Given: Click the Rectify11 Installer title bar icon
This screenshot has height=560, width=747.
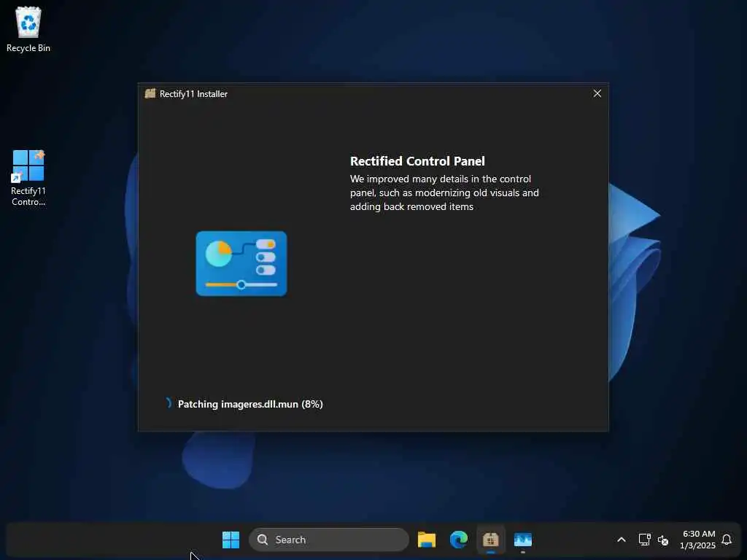Looking at the screenshot, I should (150, 93).
